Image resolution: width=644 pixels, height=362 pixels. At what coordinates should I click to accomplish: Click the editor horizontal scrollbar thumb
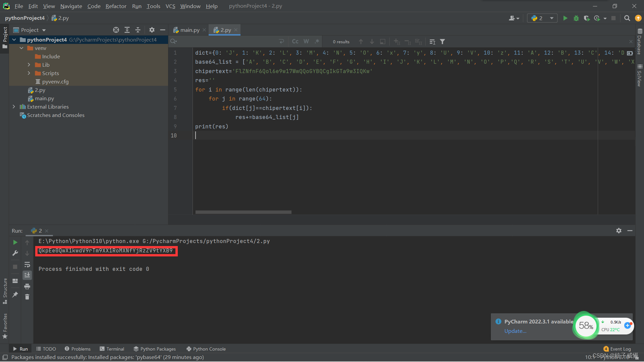[x=243, y=212]
